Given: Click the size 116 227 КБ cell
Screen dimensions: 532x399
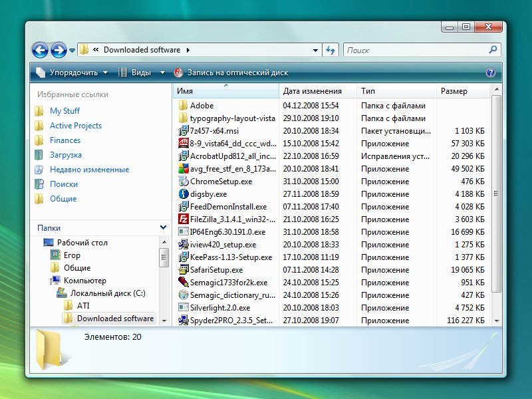Looking at the screenshot, I should pos(465,321).
